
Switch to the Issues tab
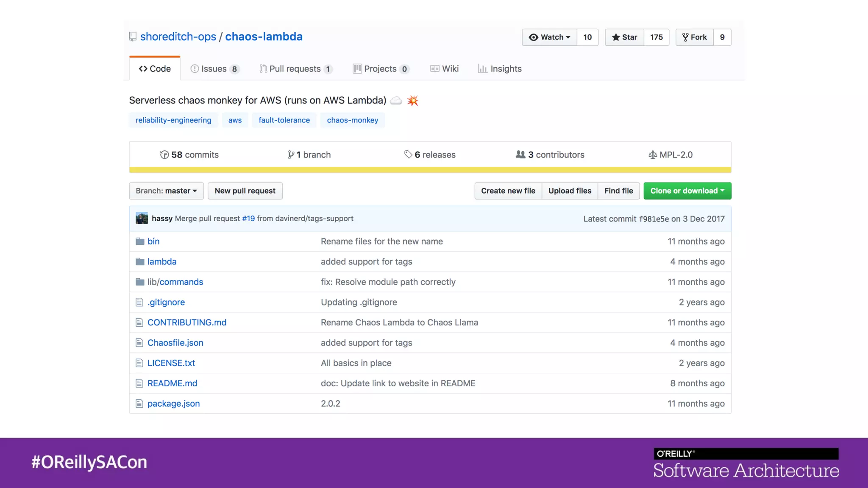pyautogui.click(x=215, y=69)
